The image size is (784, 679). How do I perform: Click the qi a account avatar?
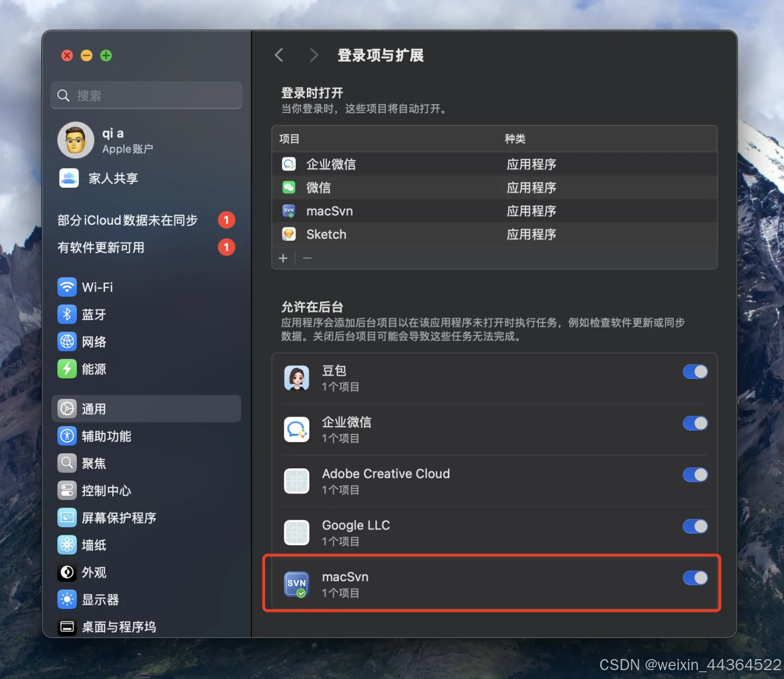pyautogui.click(x=76, y=140)
